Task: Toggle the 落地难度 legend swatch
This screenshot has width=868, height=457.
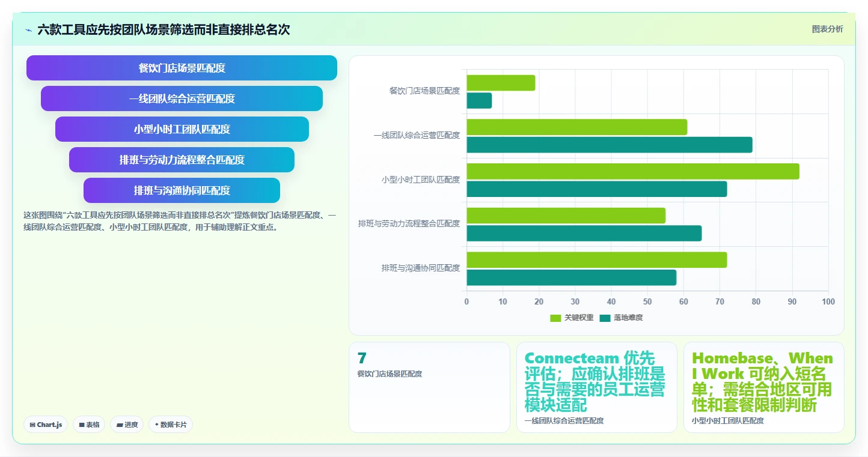Action: coord(605,318)
